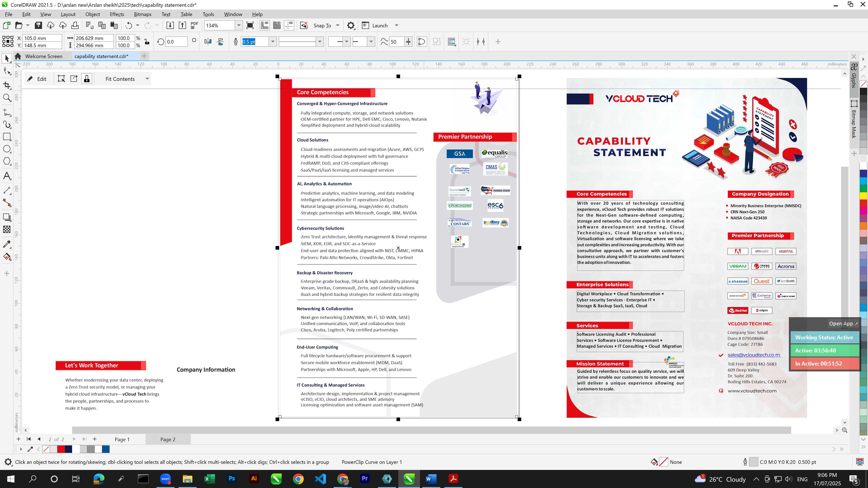Click the X position input field

tap(42, 38)
